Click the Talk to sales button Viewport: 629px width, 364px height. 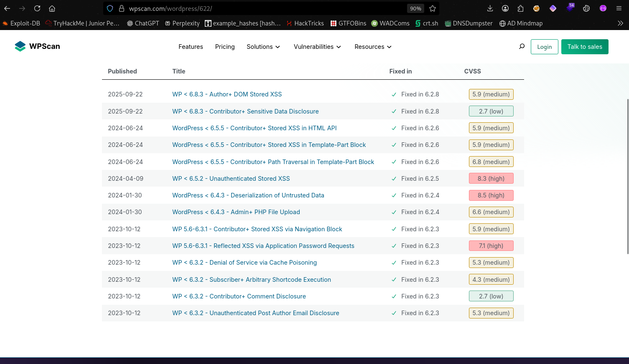point(584,47)
